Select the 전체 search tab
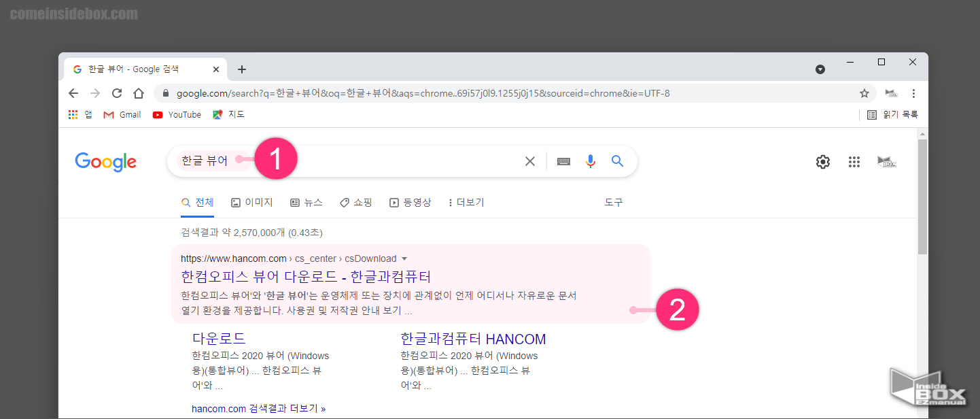Image resolution: width=980 pixels, height=419 pixels. tap(198, 203)
